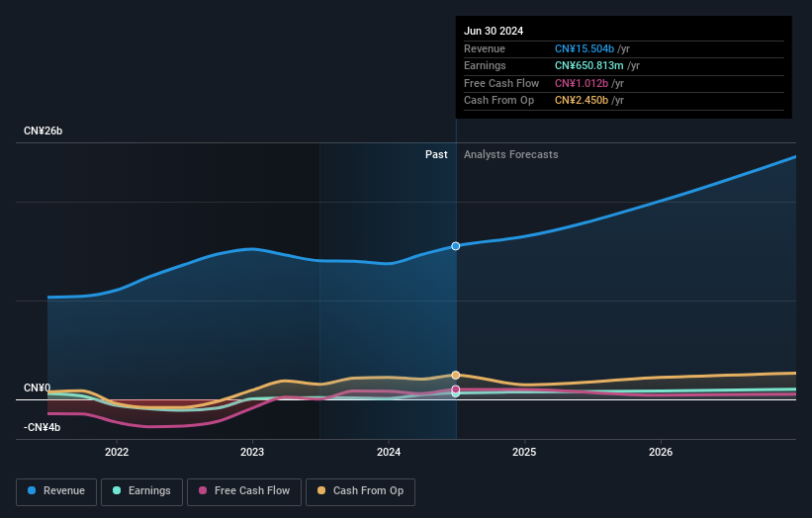Select the 2023 x-axis label
812x518 pixels.
tap(252, 453)
